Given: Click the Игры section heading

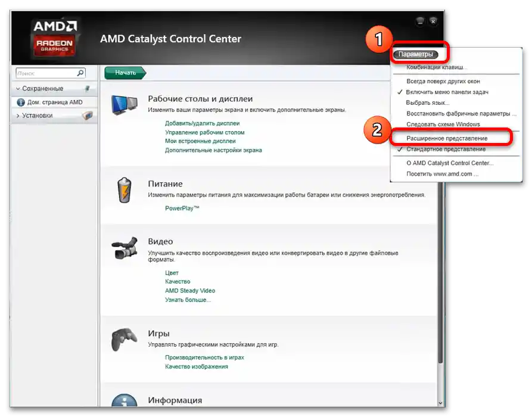Looking at the screenshot, I should click(159, 334).
